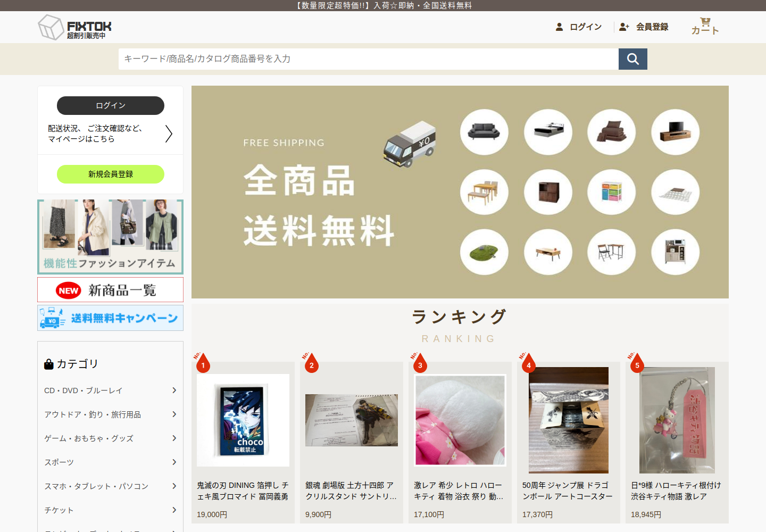Click the top 数量限定超特価 announcement bar
The width and height of the screenshot is (766, 532).
coord(383,5)
